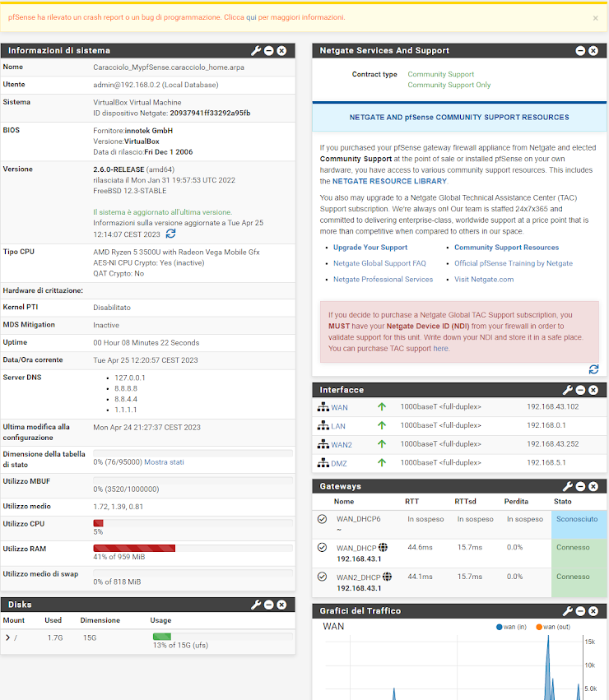
Task: Open the NETGATE RESOURCE LIBRARY link
Action: [x=389, y=181]
